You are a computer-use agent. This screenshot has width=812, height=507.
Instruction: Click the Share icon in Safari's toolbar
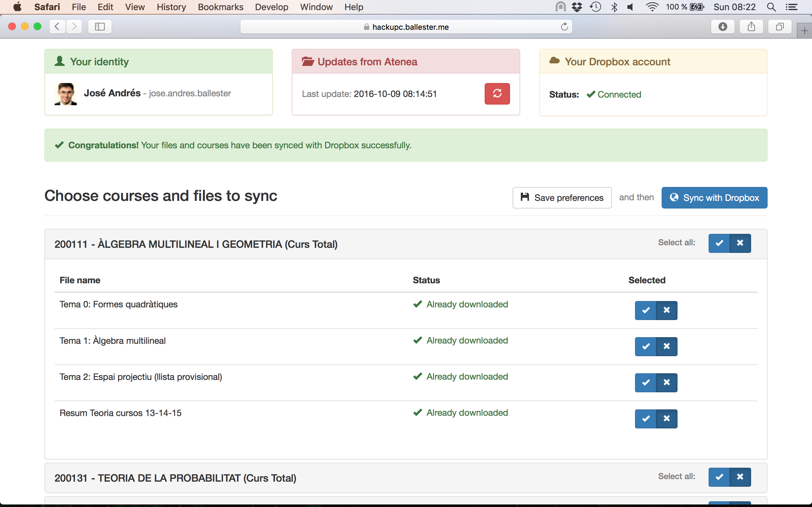pos(751,27)
